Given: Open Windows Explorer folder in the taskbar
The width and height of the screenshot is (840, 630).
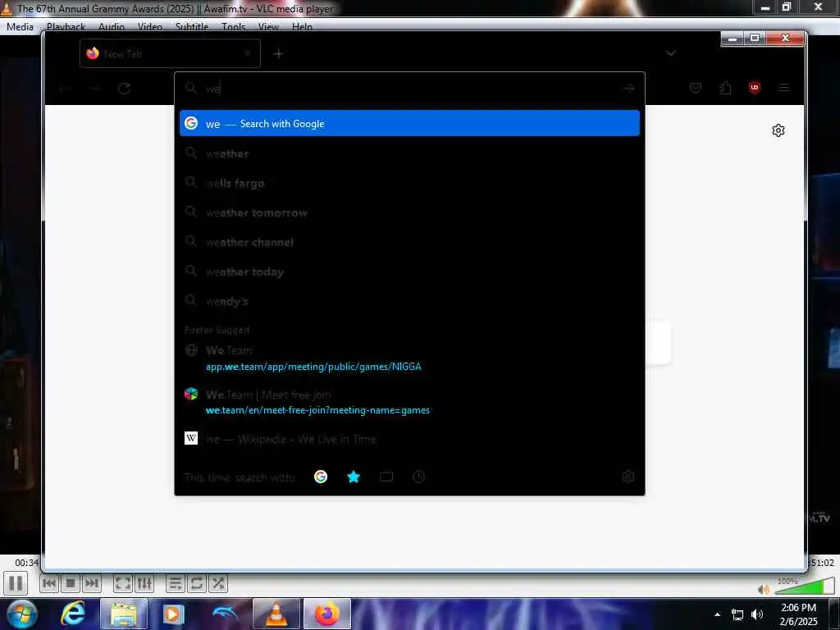Looking at the screenshot, I should [124, 614].
